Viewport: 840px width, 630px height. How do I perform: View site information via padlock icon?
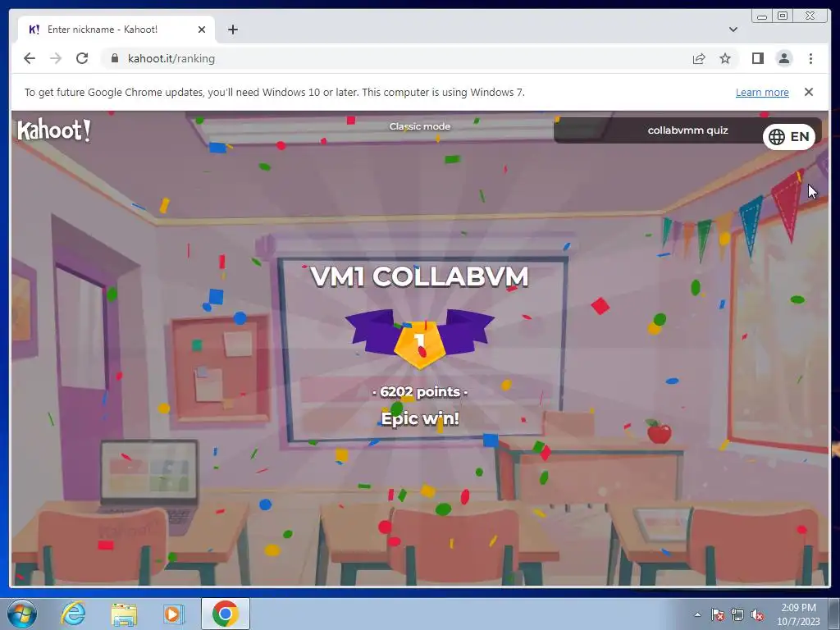[114, 58]
